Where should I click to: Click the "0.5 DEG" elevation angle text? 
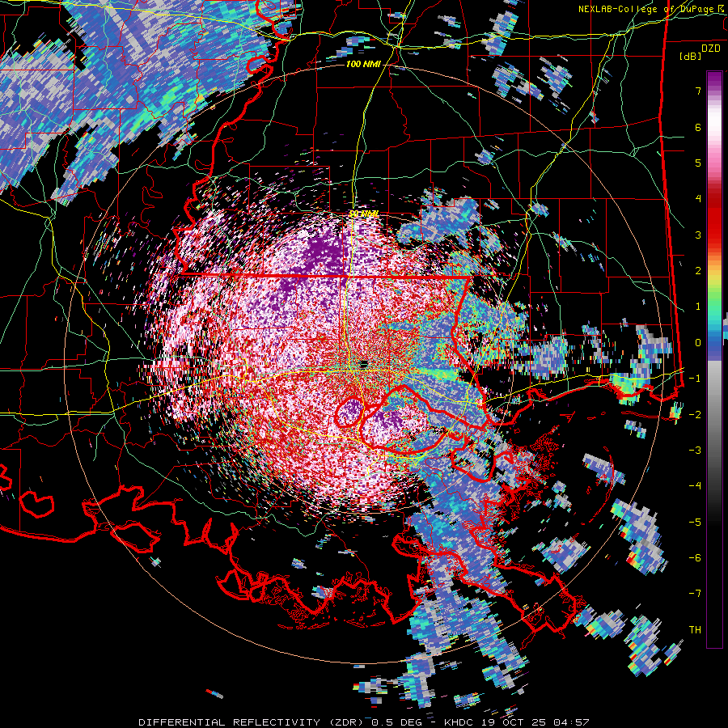tap(397, 722)
